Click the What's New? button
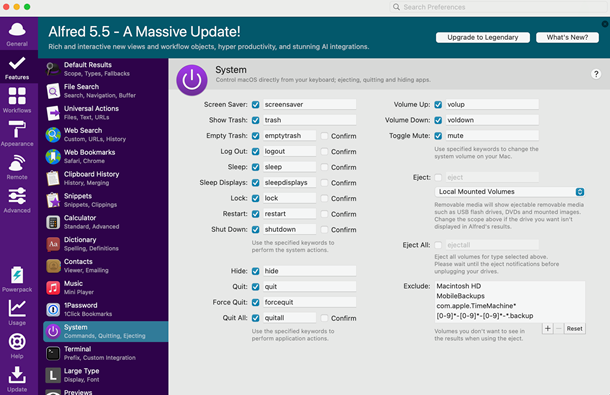Screen dimensions: 610x395 click(567, 37)
